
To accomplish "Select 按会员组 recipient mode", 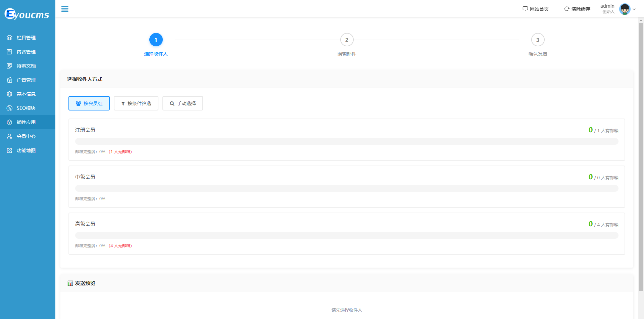I will (x=89, y=103).
